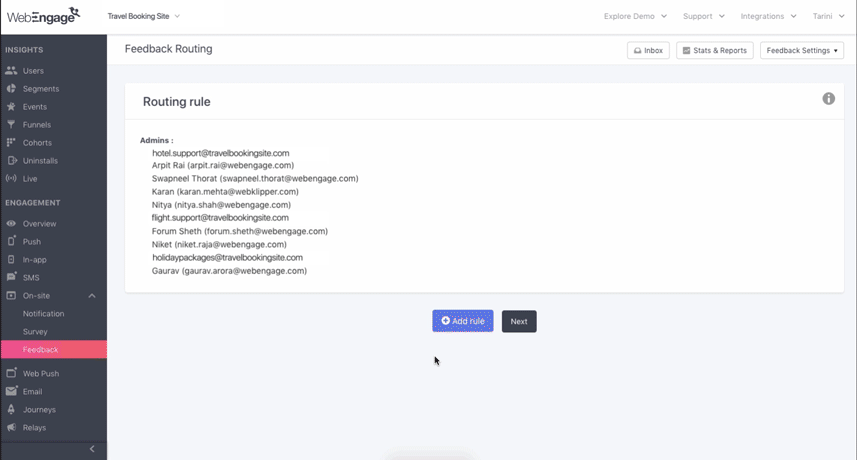Click the Feedback Routing page title
The image size is (857, 460).
(x=168, y=49)
